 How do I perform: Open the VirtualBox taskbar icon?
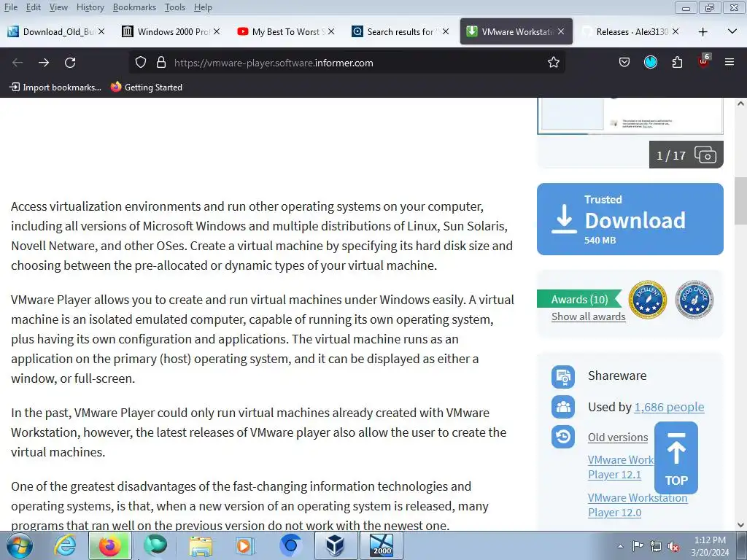[x=336, y=545]
